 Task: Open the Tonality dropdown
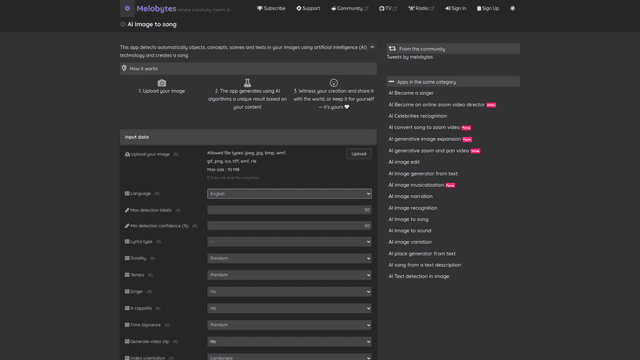tap(289, 258)
